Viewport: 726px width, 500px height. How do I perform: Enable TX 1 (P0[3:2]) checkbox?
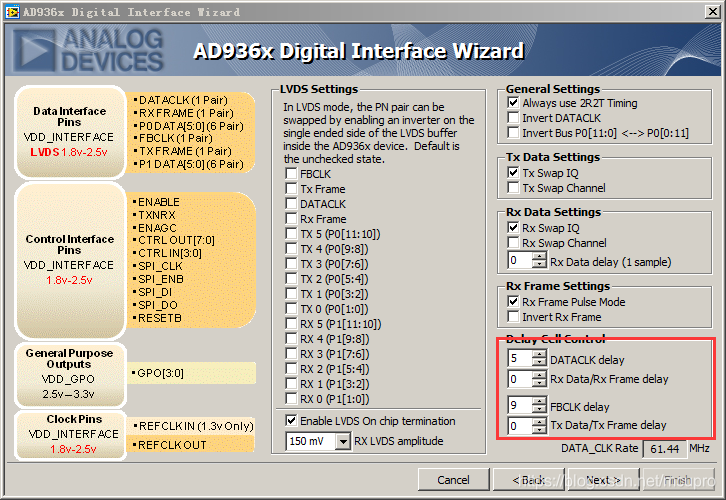click(291, 294)
